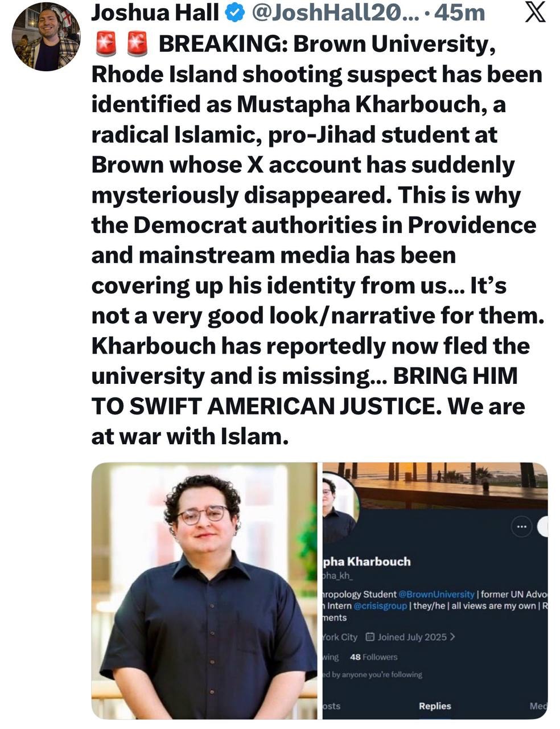
Task: Open the Joshua Hall display name
Action: (155, 13)
